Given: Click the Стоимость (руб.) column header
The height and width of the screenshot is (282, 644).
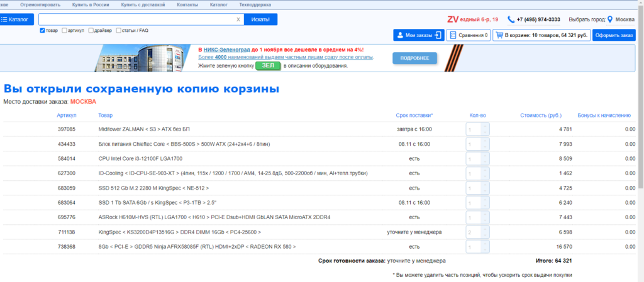Looking at the screenshot, I should pos(540,115).
